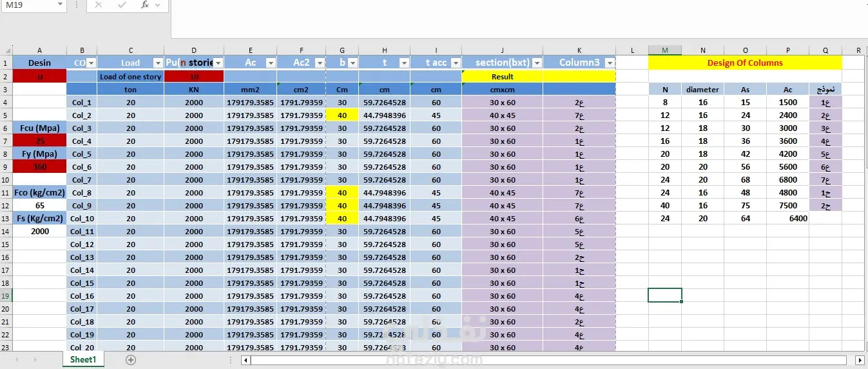Viewport: 868px width, 369px height.
Task: Click the previous sheet navigation arrow
Action: [17, 360]
